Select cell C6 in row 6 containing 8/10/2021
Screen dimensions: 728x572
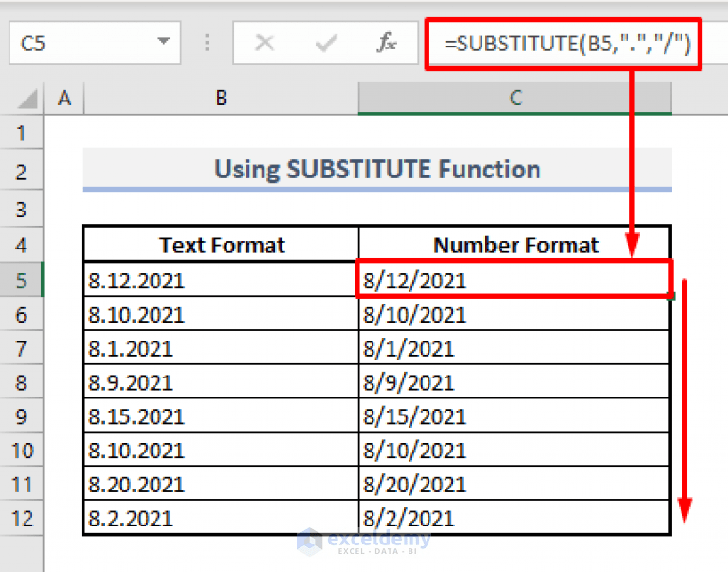pos(515,314)
